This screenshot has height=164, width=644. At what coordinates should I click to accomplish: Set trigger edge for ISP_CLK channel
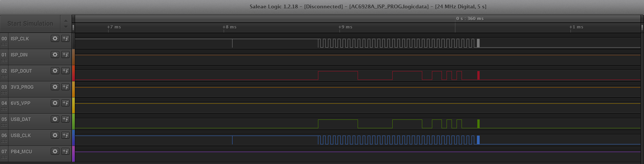tap(65, 38)
